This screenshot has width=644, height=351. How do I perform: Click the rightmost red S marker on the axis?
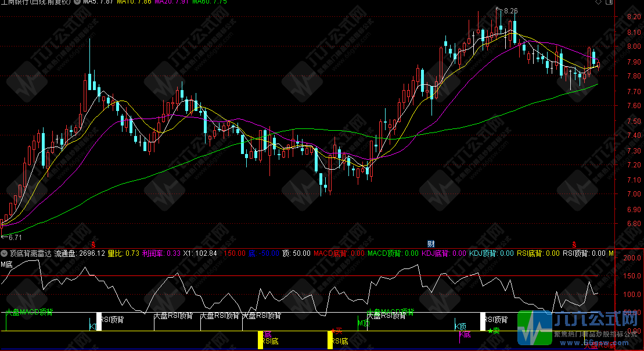(x=574, y=243)
